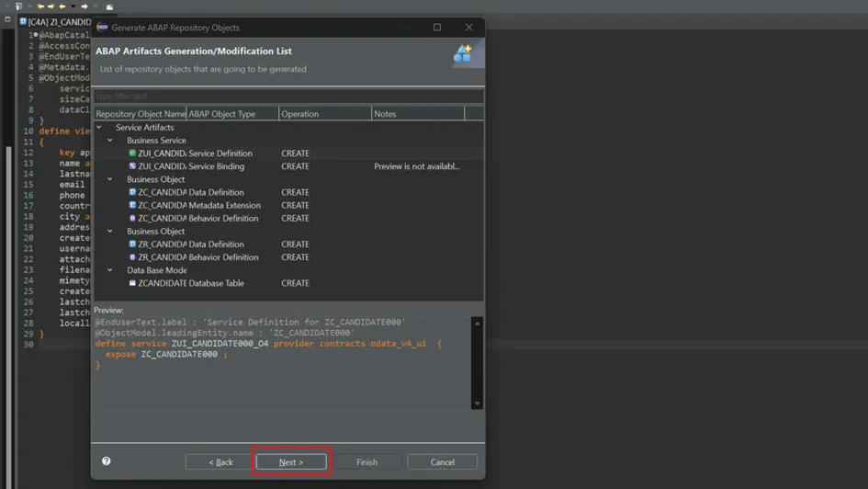Collapse the Data Base Mode group
This screenshot has height=489, width=868.
[110, 270]
